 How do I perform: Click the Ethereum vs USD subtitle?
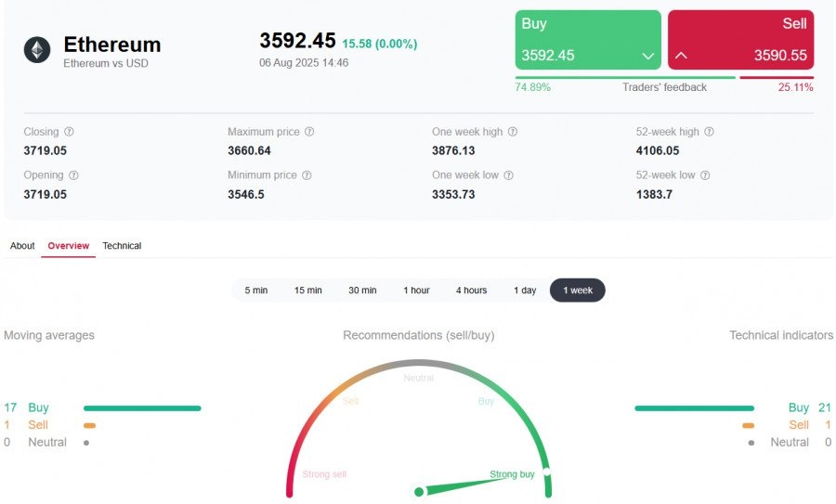tap(106, 63)
